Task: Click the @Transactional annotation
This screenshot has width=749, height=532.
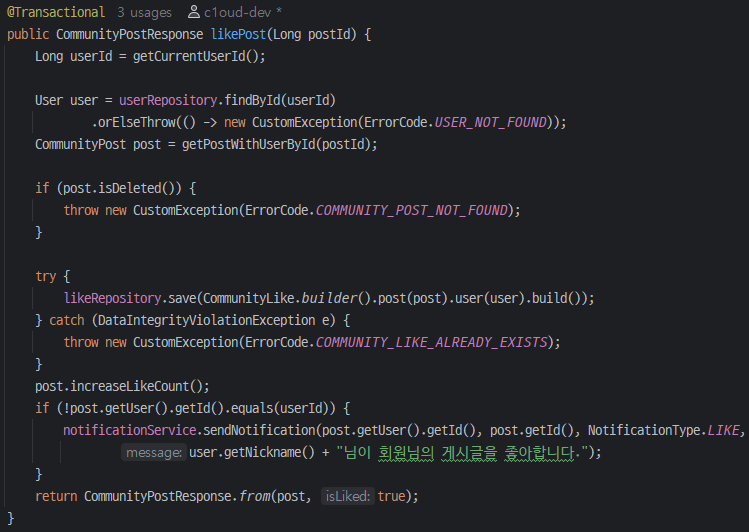Action: 56,12
